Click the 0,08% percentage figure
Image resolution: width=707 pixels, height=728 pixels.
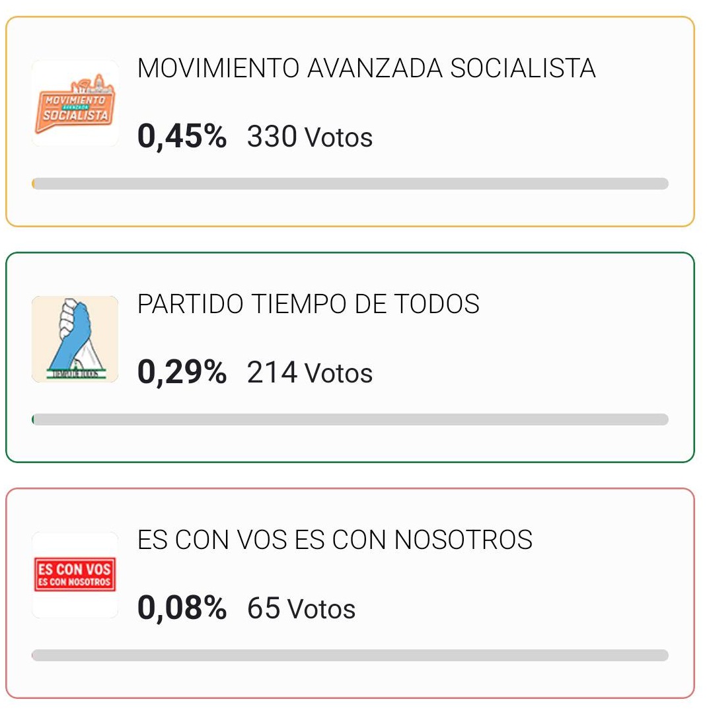182,608
